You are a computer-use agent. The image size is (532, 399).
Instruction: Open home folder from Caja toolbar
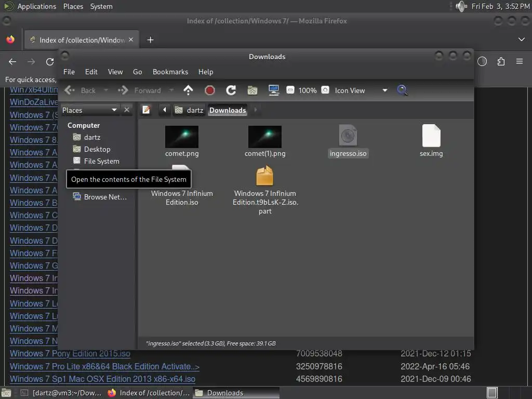pyautogui.click(x=252, y=90)
